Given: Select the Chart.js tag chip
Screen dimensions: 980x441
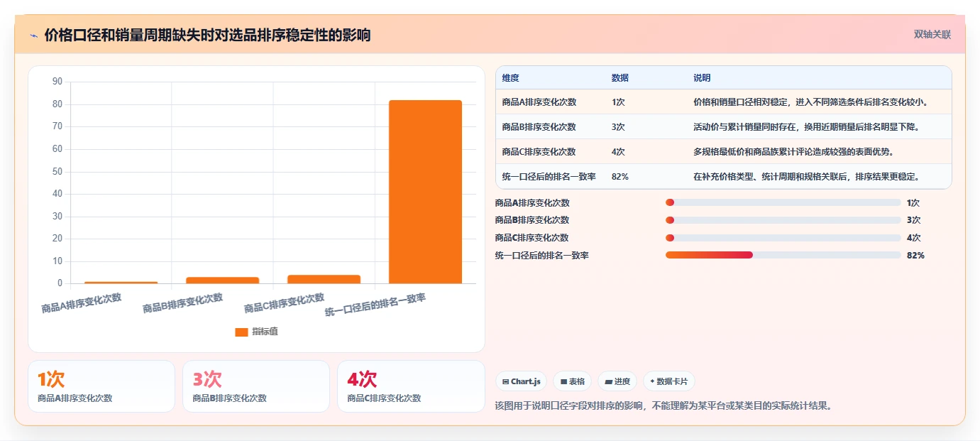Looking at the screenshot, I should pyautogui.click(x=522, y=381).
